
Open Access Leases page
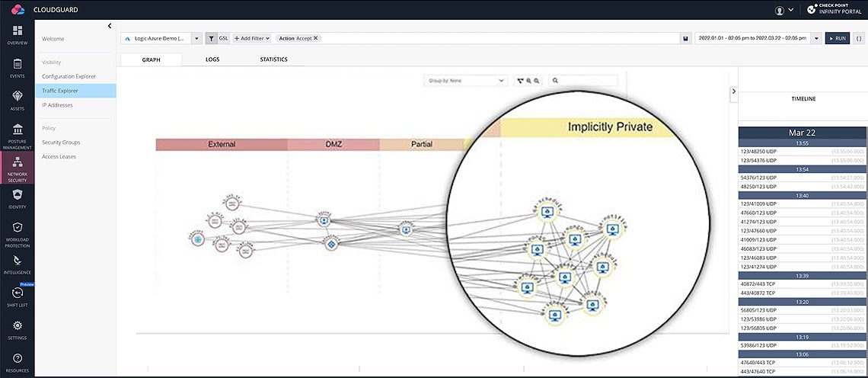59,156
